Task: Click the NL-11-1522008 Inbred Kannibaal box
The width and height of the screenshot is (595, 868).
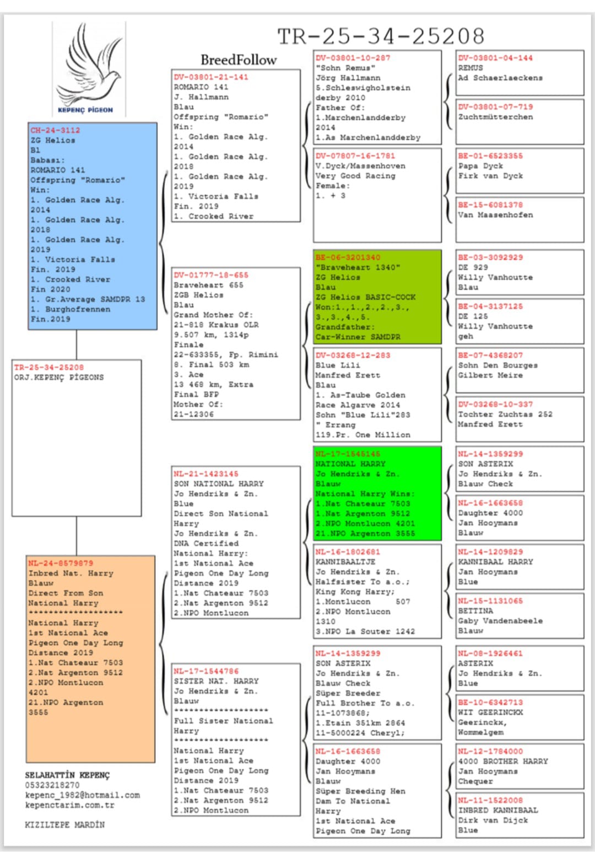Action: (520, 815)
